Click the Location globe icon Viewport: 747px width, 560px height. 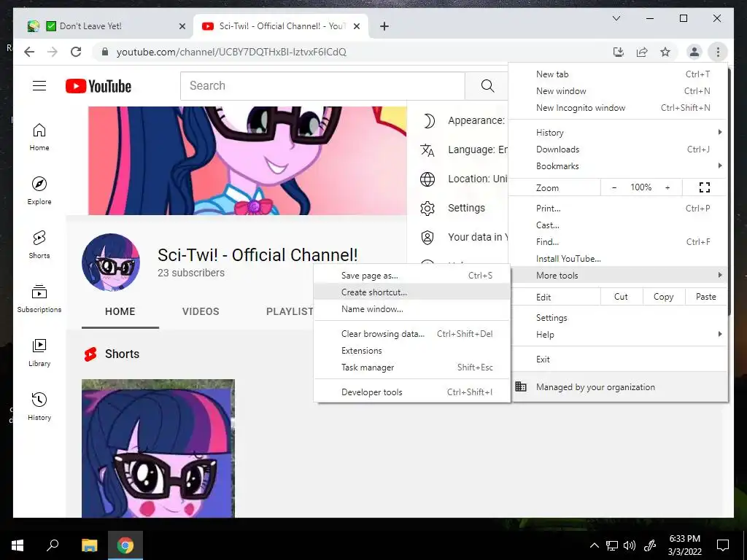click(x=427, y=179)
